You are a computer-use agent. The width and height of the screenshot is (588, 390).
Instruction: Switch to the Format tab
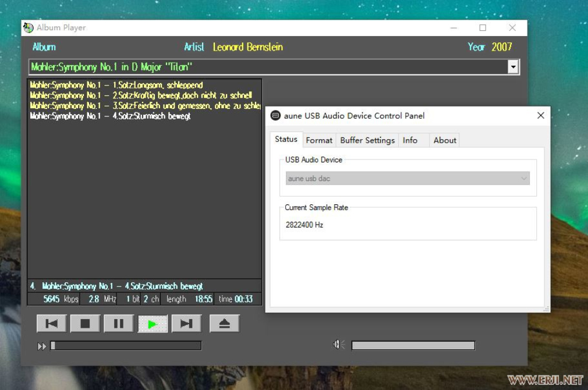pos(319,140)
